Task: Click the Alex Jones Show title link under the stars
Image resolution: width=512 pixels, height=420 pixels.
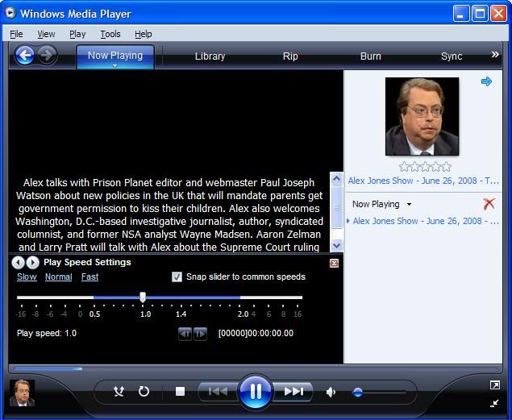Action: point(423,181)
